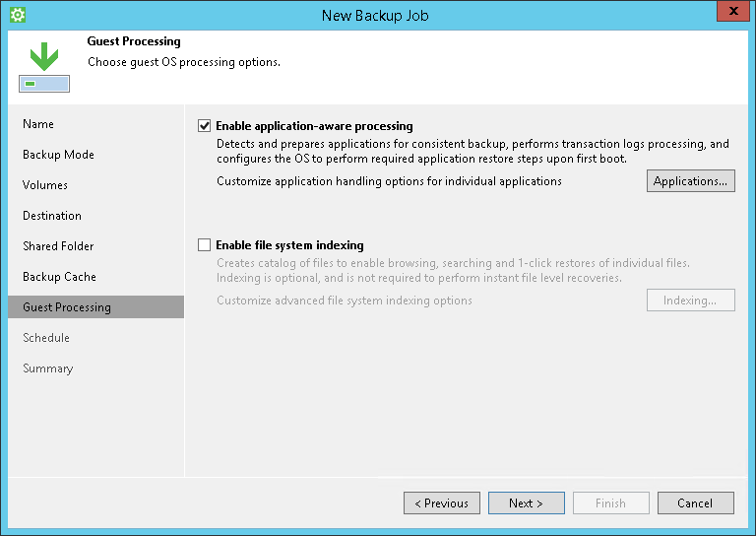Viewport: 756px width, 536px height.
Task: Click the 'Guest Processing' header title
Action: coord(134,41)
